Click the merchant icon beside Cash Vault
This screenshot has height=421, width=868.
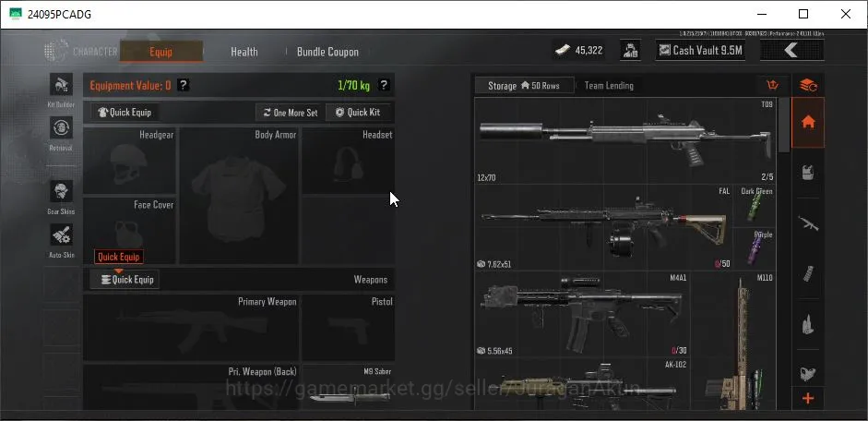point(630,51)
